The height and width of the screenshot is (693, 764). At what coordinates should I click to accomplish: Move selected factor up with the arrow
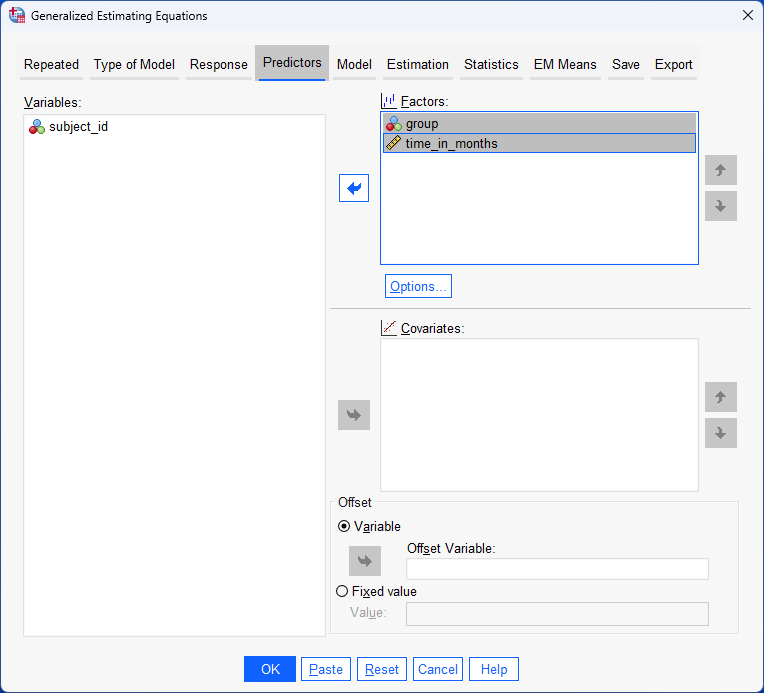coord(721,170)
